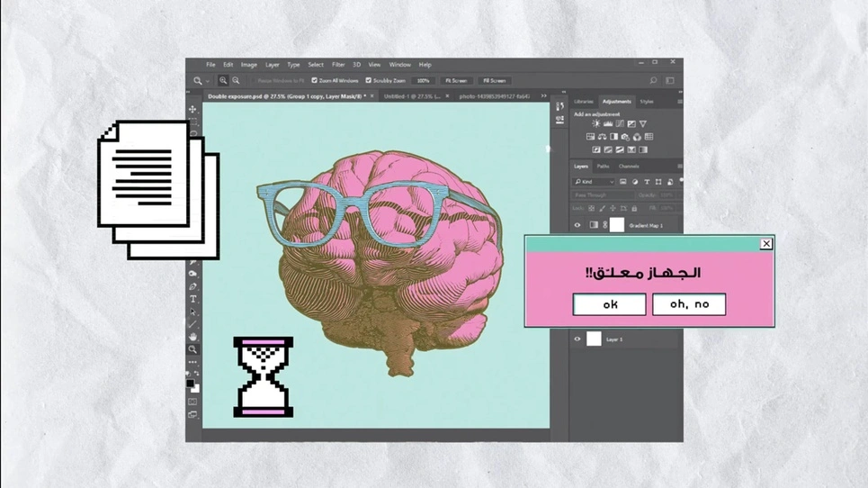Open the Image menu
The image size is (868, 488).
[248, 65]
